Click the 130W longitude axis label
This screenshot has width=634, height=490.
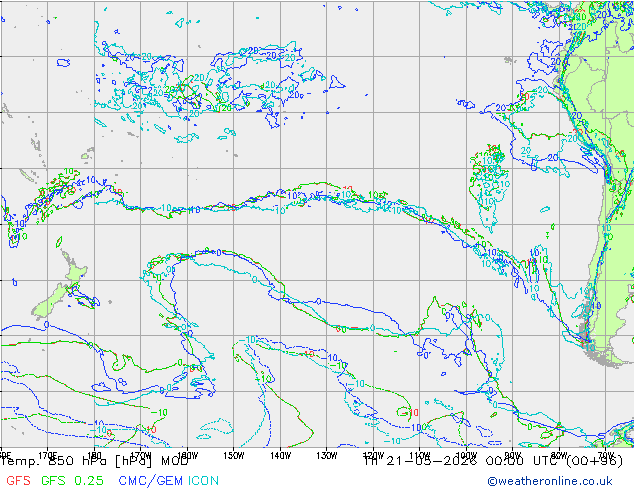coord(327,456)
